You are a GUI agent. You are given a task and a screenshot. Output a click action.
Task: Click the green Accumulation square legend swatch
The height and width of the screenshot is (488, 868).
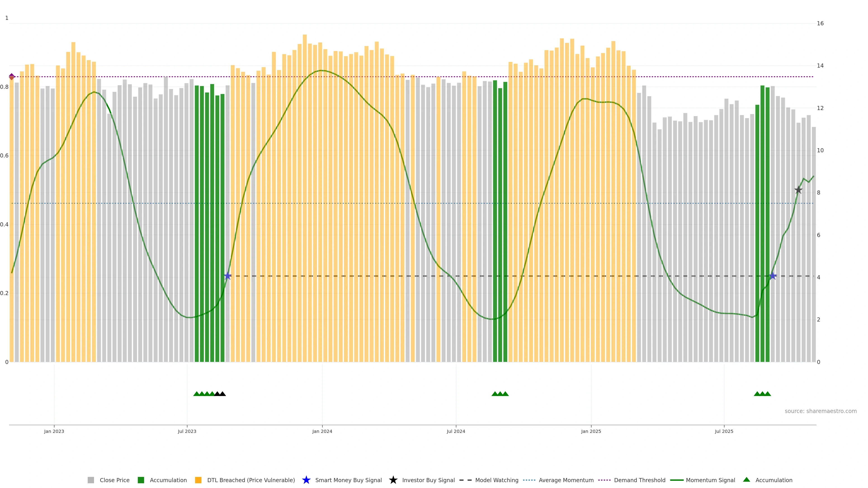pyautogui.click(x=141, y=480)
